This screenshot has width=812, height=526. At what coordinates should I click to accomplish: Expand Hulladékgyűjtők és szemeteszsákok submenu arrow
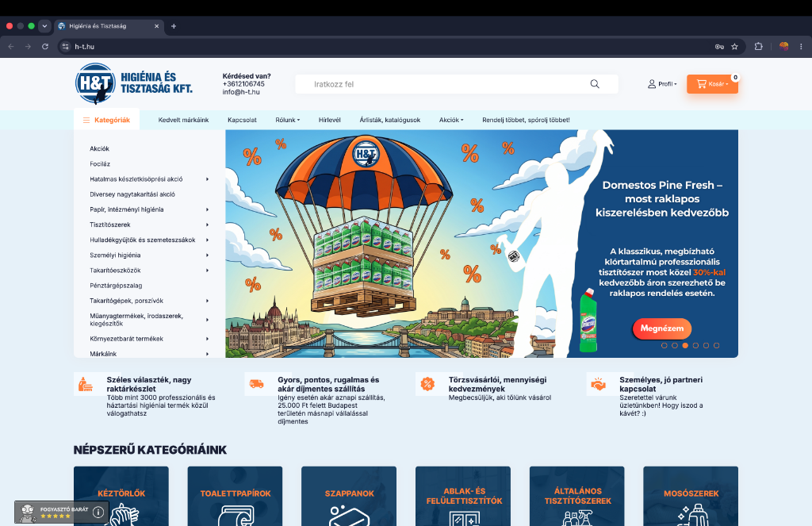pyautogui.click(x=207, y=240)
